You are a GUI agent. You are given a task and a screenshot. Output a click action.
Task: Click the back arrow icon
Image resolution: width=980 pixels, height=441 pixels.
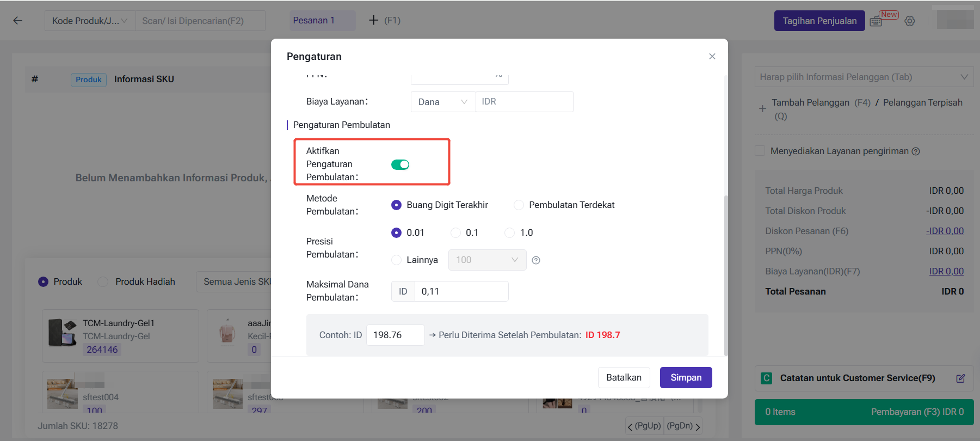(x=18, y=21)
